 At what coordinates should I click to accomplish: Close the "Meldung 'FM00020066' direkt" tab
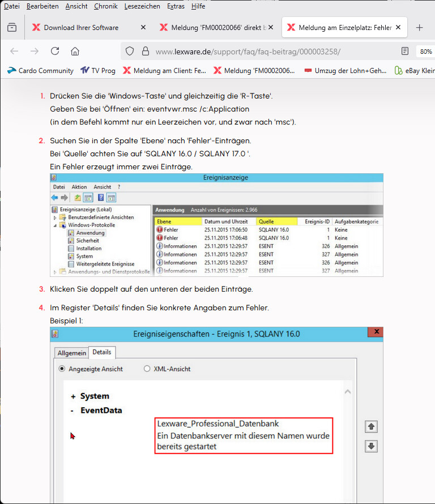point(271,28)
